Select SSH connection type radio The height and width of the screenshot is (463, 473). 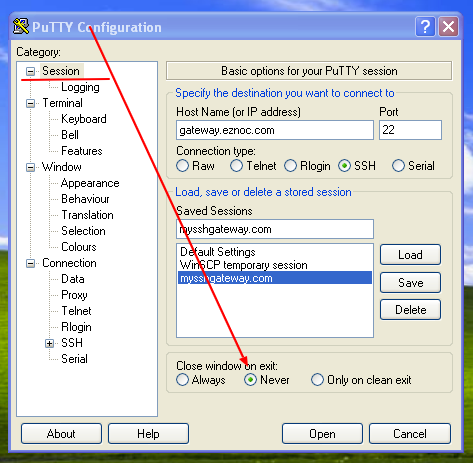[x=344, y=166]
